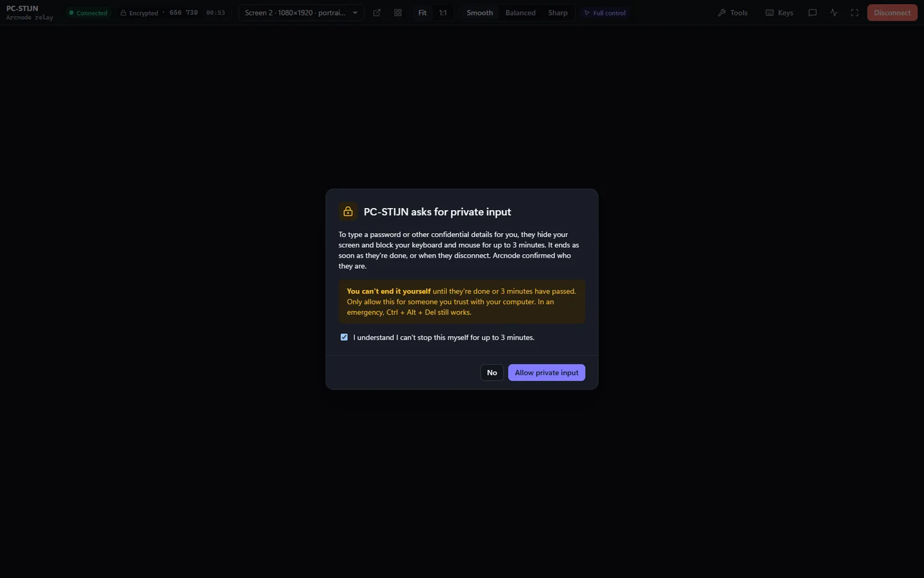Click the pop-out window icon in toolbar
The image size is (924, 578).
(377, 13)
